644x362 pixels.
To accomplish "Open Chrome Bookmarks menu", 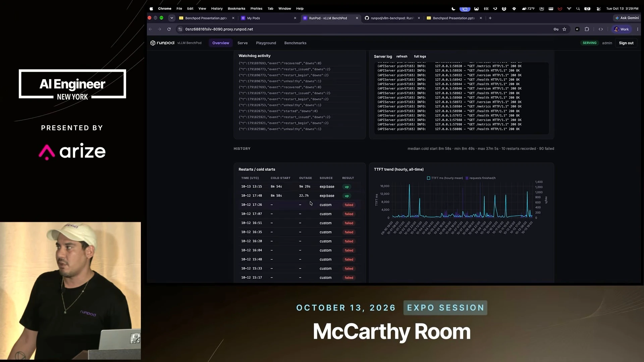I will (236, 9).
